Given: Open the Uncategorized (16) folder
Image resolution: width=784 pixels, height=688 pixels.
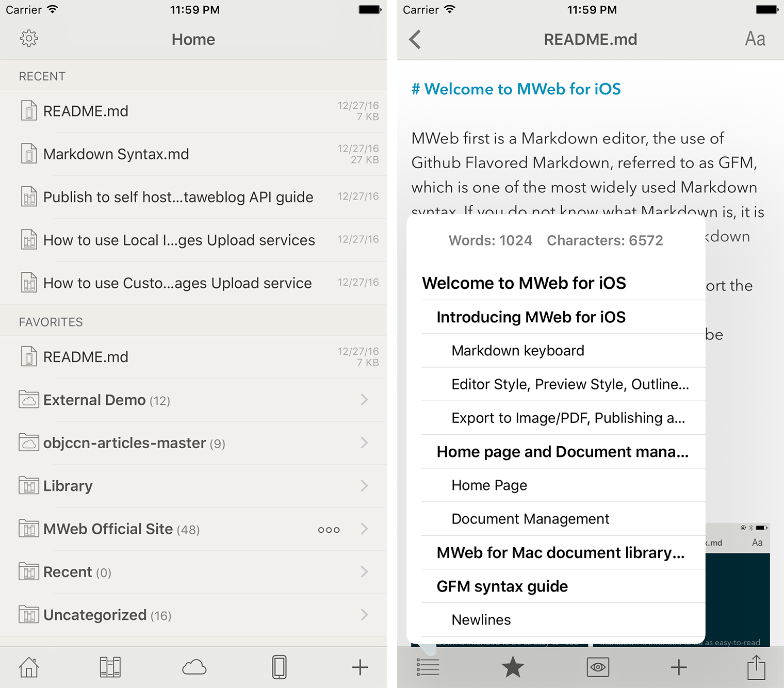Looking at the screenshot, I should [x=193, y=615].
